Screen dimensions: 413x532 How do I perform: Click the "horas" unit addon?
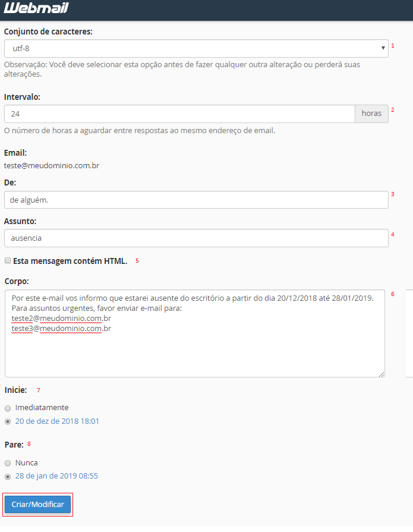[x=371, y=114]
